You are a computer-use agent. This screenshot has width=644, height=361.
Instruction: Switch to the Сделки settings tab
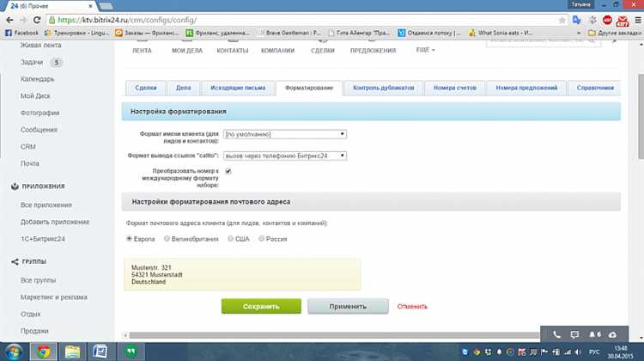click(x=146, y=88)
